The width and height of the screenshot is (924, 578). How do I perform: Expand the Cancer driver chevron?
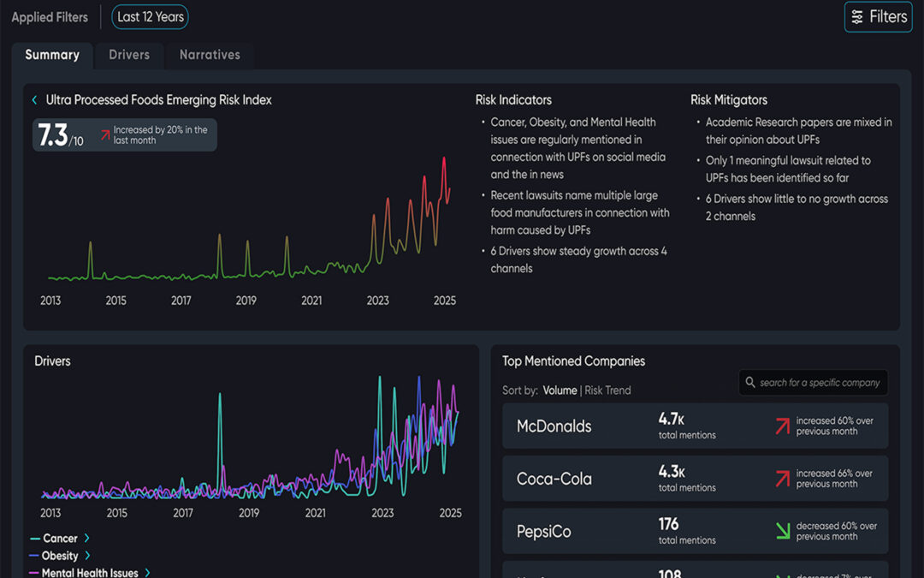coord(87,539)
